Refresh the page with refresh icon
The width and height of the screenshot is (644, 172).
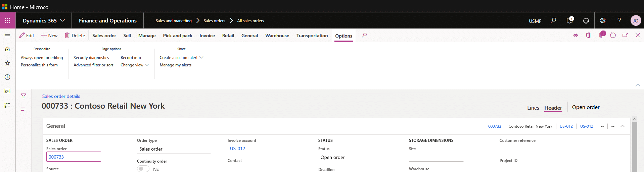click(x=613, y=35)
